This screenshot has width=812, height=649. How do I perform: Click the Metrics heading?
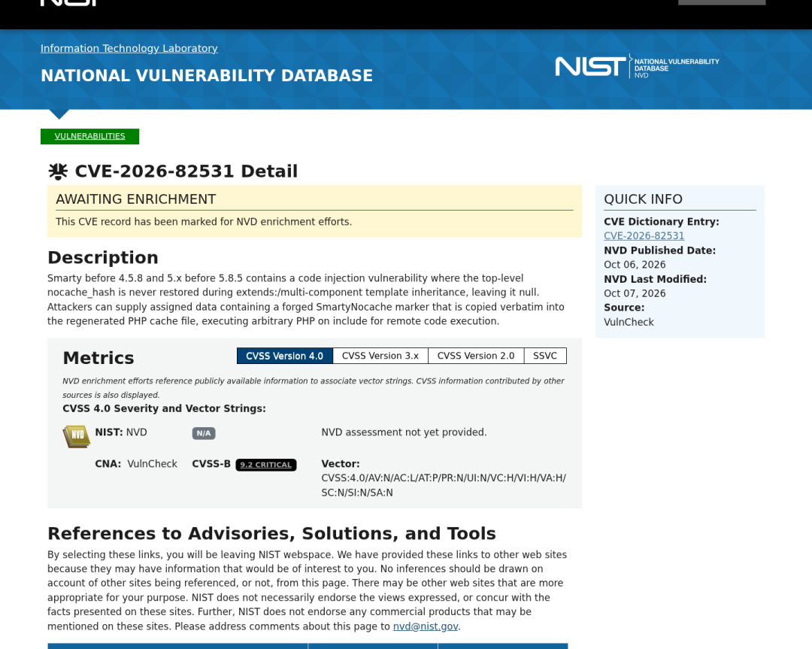[98, 358]
